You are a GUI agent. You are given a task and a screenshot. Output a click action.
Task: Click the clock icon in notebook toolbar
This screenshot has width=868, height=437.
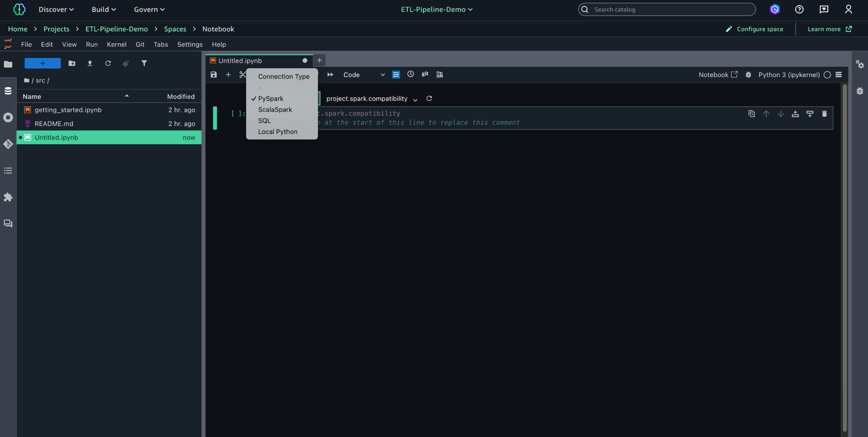[411, 74]
